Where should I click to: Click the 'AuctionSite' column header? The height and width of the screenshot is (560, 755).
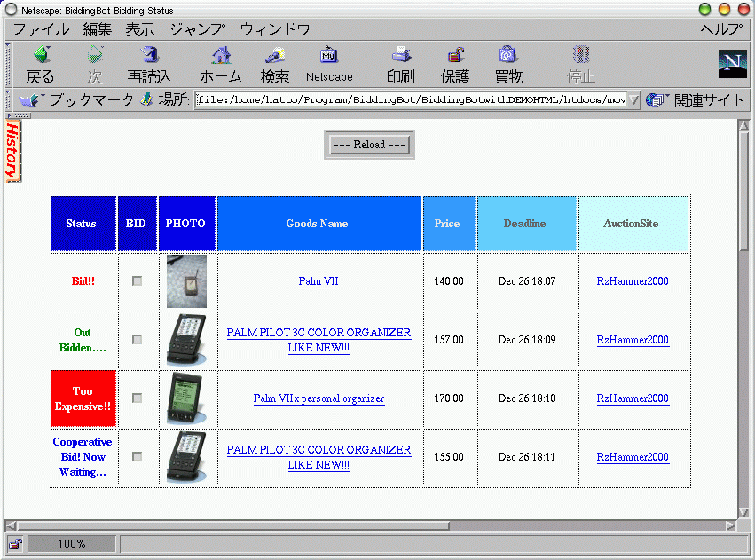[634, 224]
